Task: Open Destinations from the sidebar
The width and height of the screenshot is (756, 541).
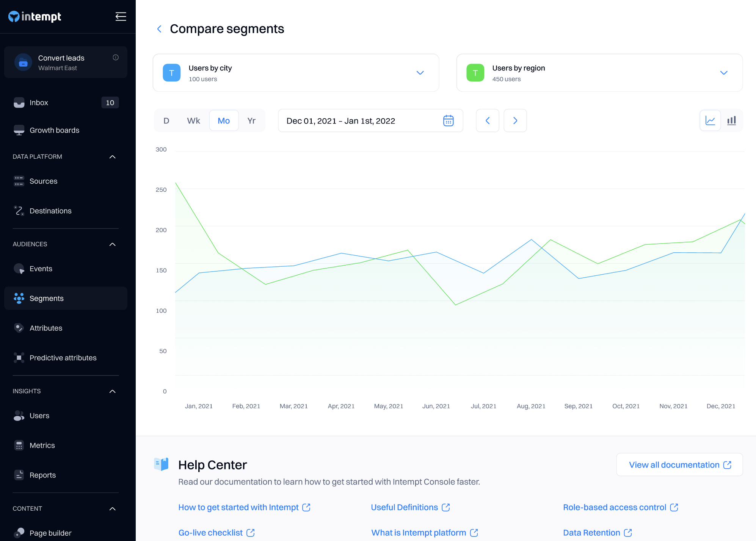Action: [50, 211]
